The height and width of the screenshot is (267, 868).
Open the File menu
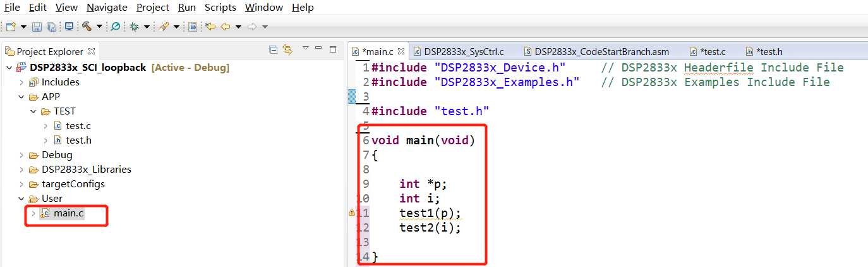click(x=12, y=8)
